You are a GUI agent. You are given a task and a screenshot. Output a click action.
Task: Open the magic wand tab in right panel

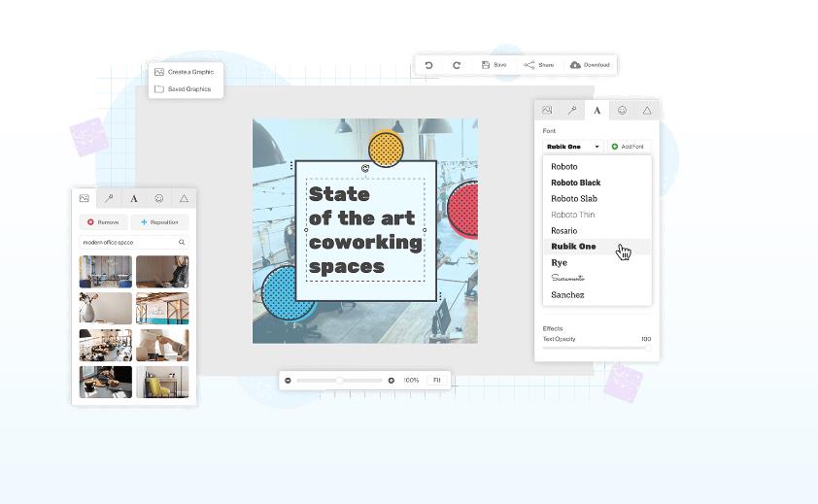572,111
